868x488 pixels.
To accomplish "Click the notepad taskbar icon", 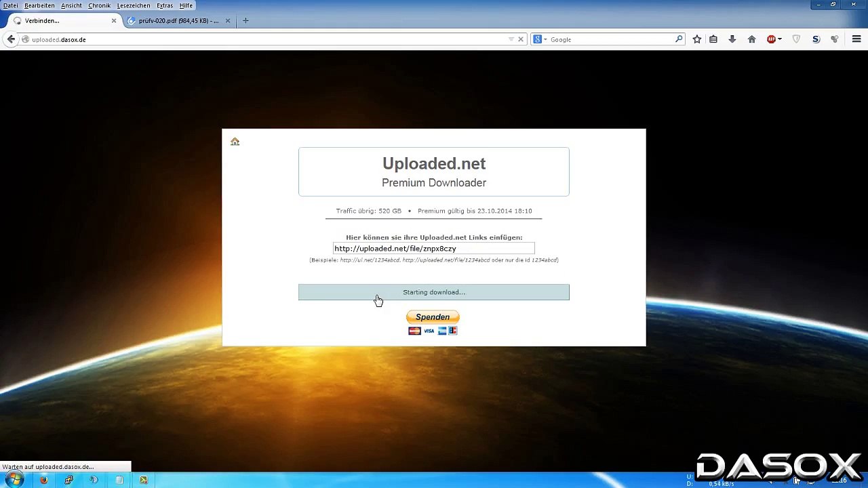I will 119,480.
